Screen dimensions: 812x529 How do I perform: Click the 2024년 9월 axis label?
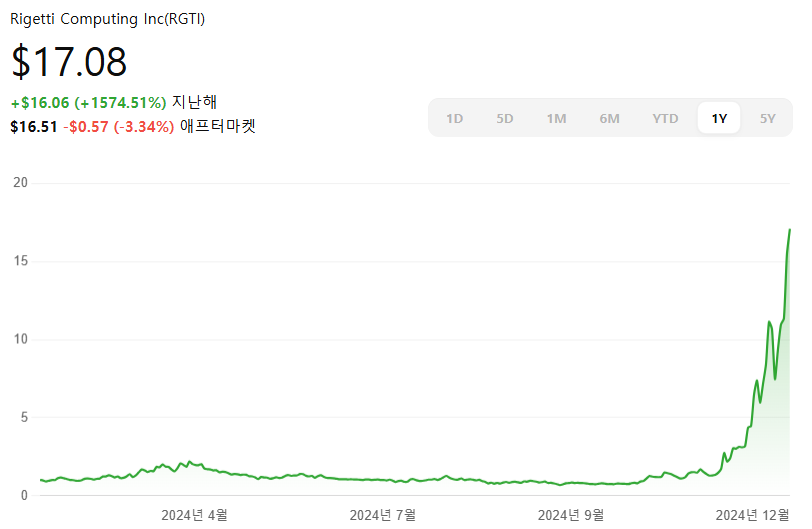(x=571, y=515)
